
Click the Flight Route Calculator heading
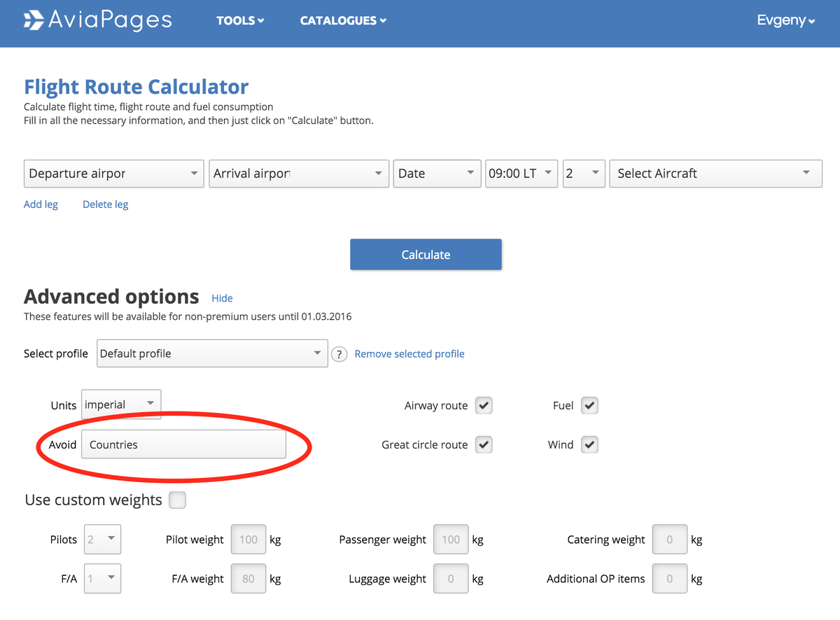click(x=136, y=87)
